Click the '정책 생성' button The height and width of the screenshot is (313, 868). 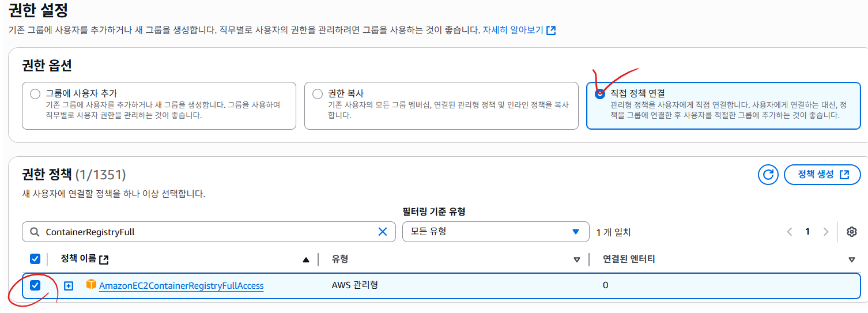click(x=822, y=175)
